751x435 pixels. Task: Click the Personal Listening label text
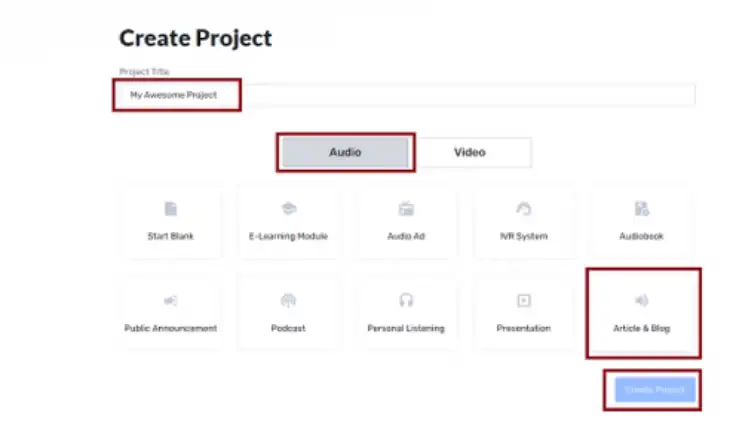point(406,328)
